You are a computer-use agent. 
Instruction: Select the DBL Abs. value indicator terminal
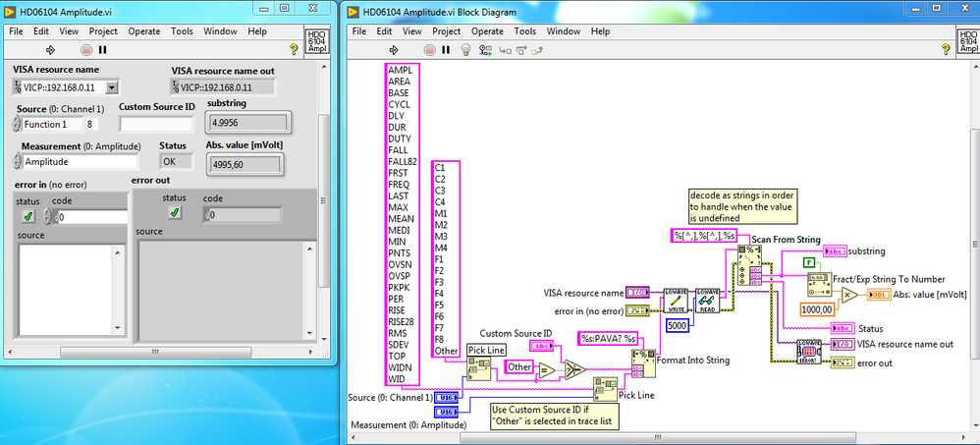tap(879, 295)
